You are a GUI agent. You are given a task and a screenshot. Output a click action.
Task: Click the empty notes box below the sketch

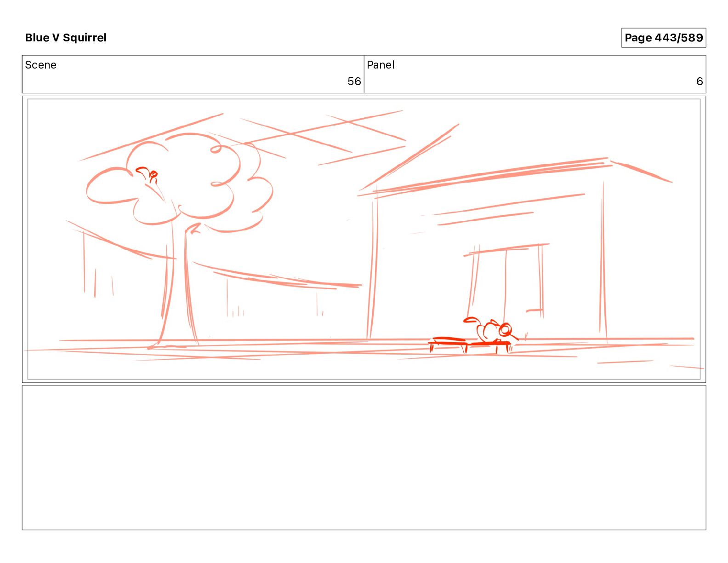(364, 458)
